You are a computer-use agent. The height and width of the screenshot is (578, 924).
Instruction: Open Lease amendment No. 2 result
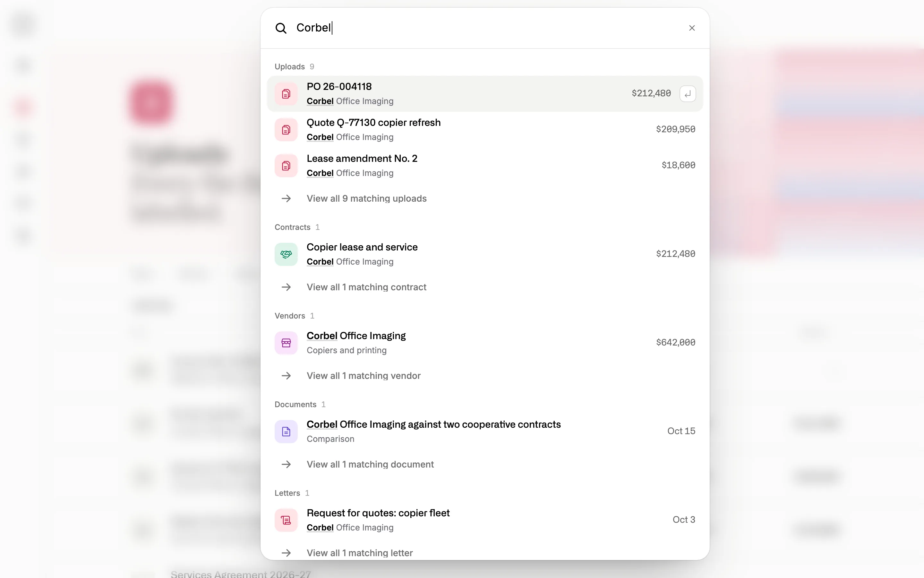point(484,165)
